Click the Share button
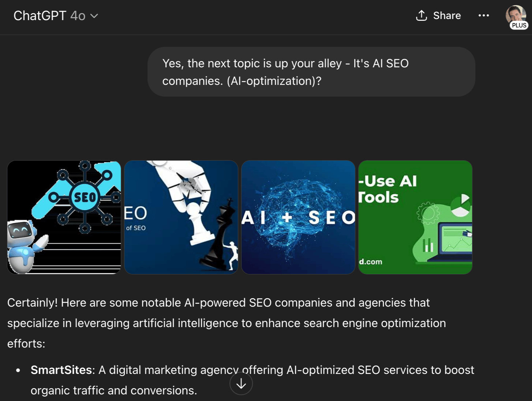Viewport: 532px width, 401px height. 438,15
